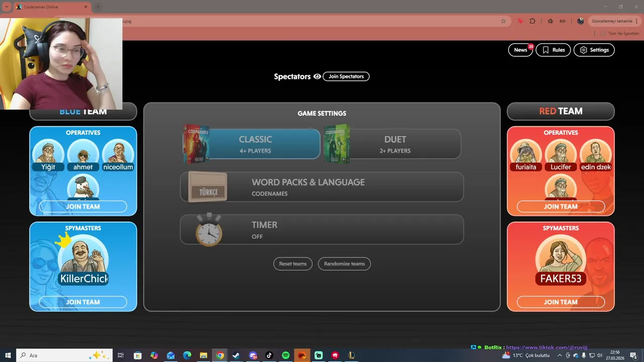644x362 pixels.
Task: Click Randomize teams button
Action: [x=344, y=263]
